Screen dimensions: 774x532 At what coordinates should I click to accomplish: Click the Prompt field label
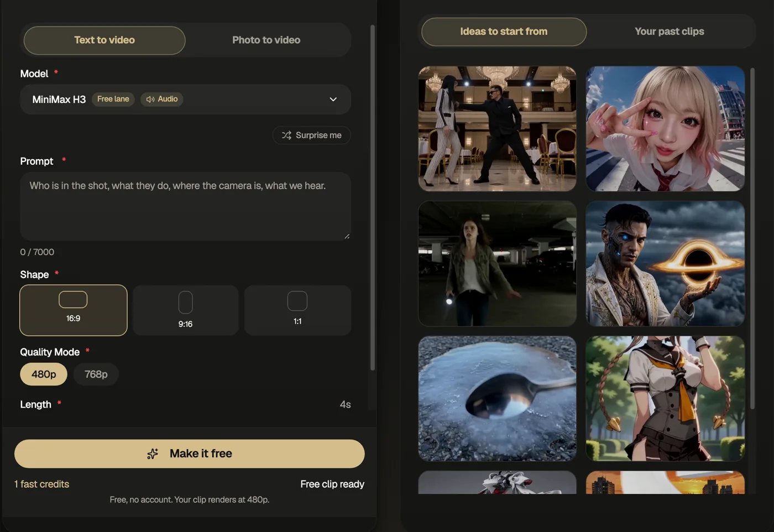(x=36, y=161)
